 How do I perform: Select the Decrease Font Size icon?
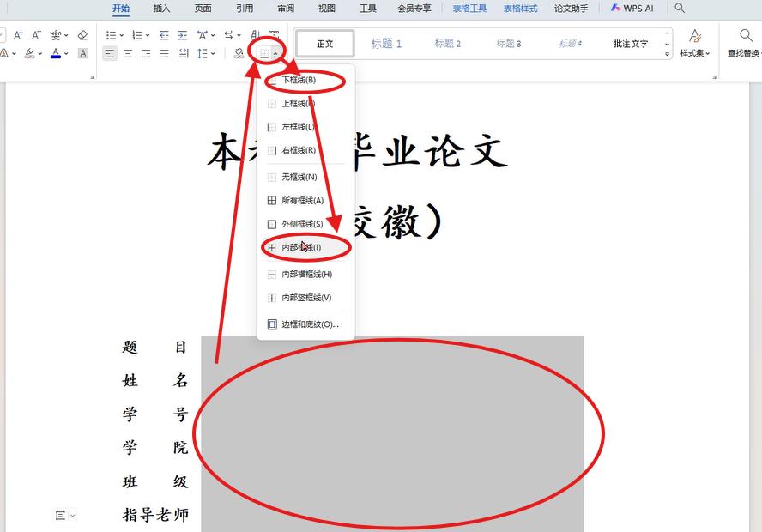pyautogui.click(x=36, y=34)
